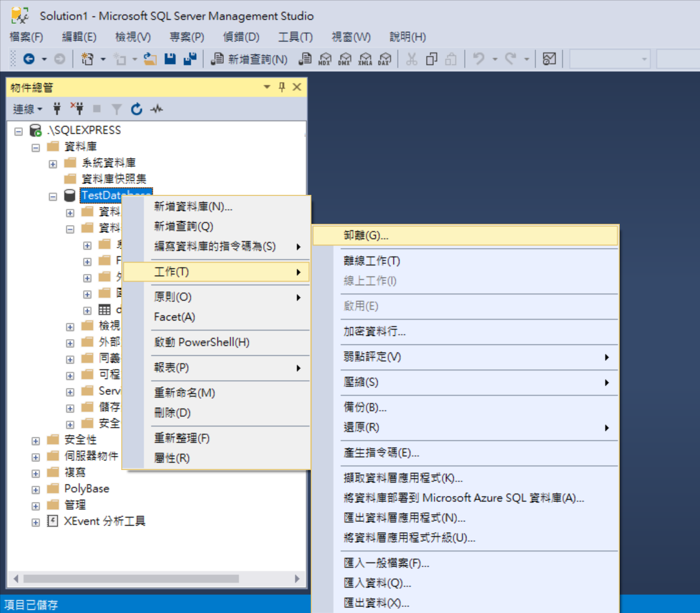Screen dimensions: 700x613
Task: Open the 檢視(V) menu
Action: pyautogui.click(x=133, y=37)
